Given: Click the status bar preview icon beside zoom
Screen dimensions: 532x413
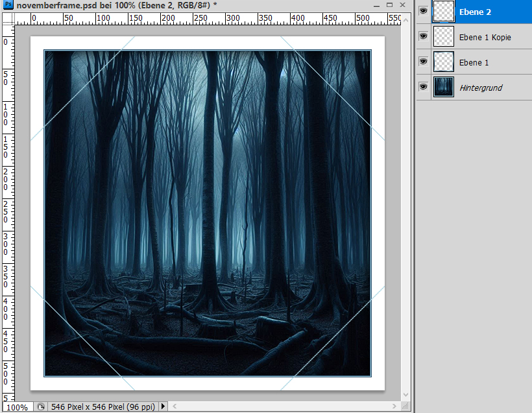Looking at the screenshot, I should 40,407.
